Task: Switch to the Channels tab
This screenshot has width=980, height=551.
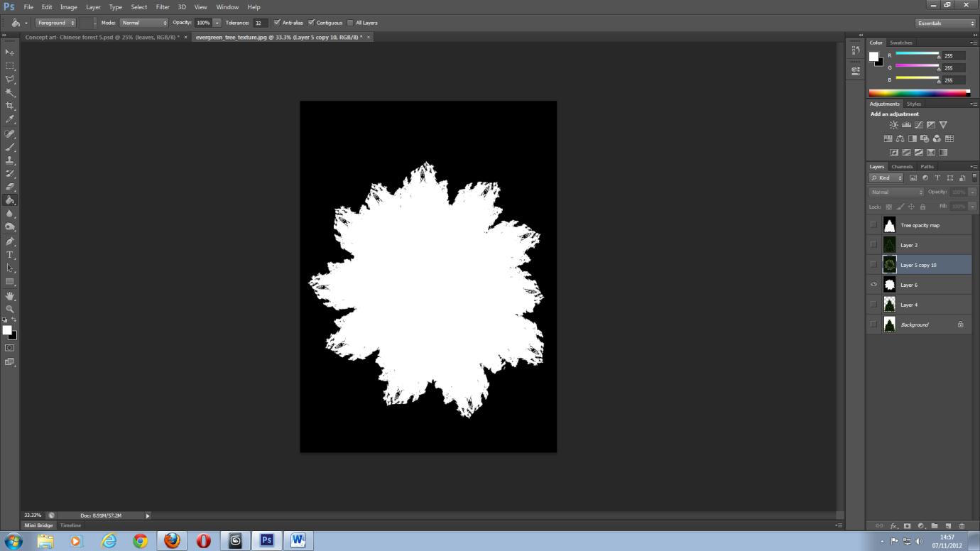Action: 902,166
